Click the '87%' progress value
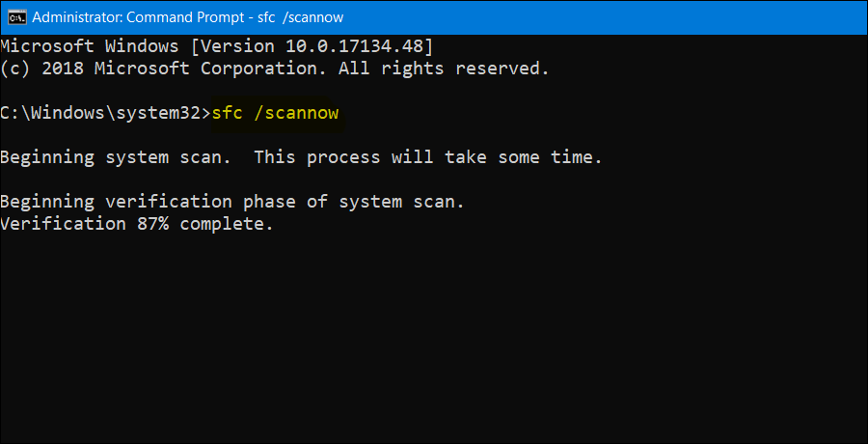This screenshot has width=868, height=444. [152, 224]
